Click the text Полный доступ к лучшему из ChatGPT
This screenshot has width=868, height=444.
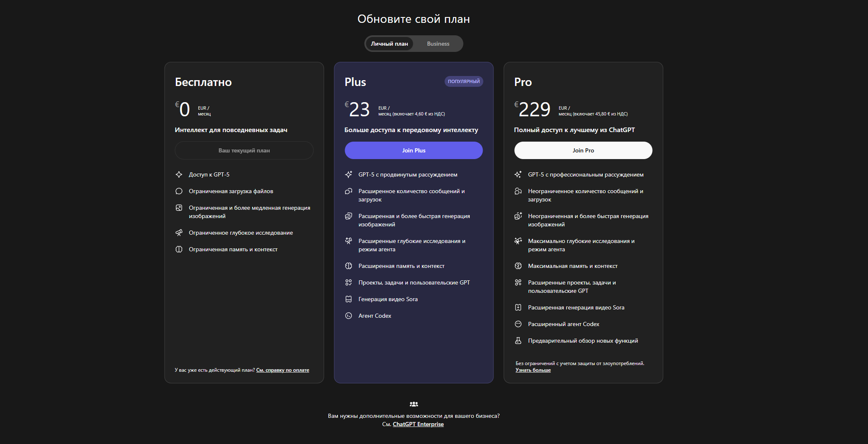pyautogui.click(x=575, y=130)
